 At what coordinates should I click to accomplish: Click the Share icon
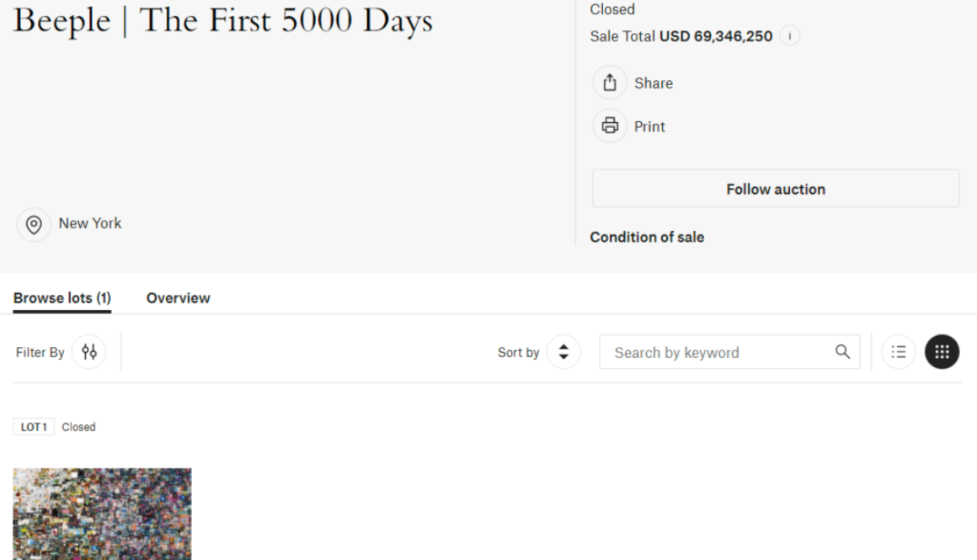(610, 83)
